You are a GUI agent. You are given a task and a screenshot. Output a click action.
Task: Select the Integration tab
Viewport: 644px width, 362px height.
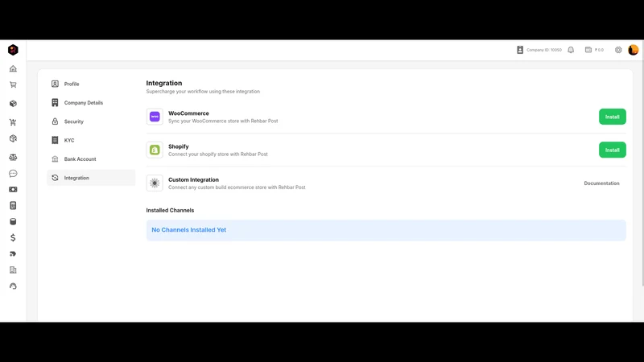click(x=91, y=178)
